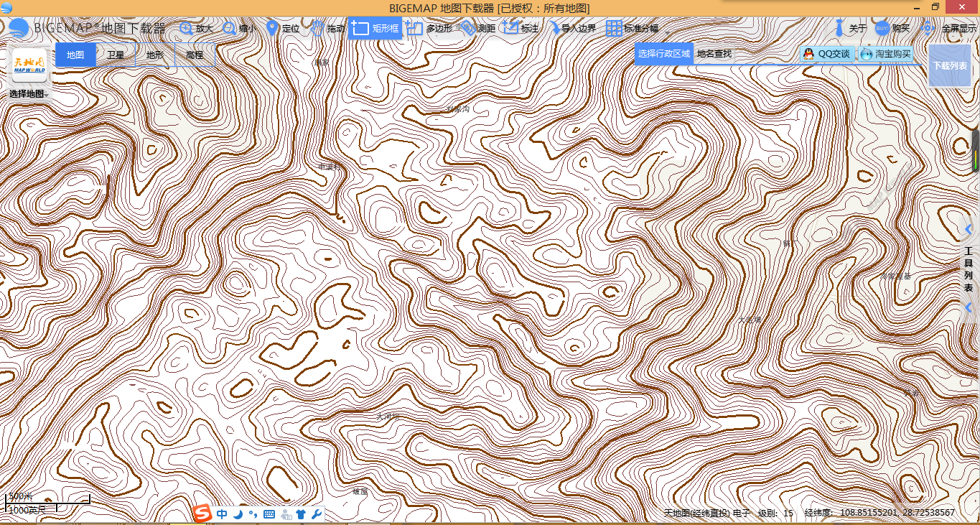Switch to the 卫星 satellite tab
Screen dimensions: 980x525
click(116, 55)
